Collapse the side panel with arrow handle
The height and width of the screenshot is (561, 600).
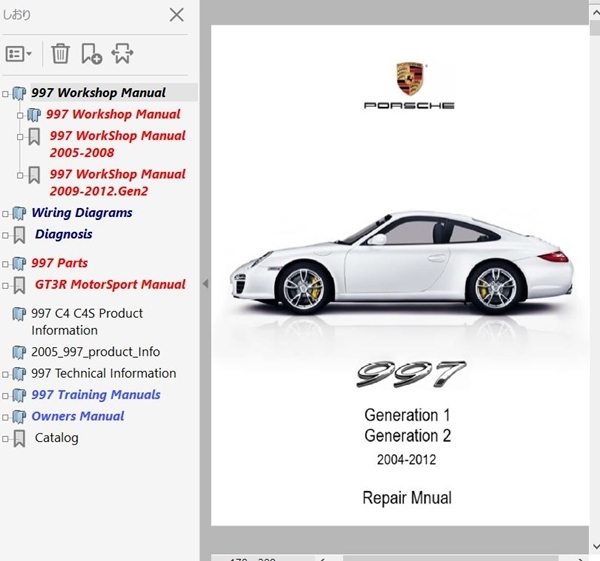pos(205,284)
